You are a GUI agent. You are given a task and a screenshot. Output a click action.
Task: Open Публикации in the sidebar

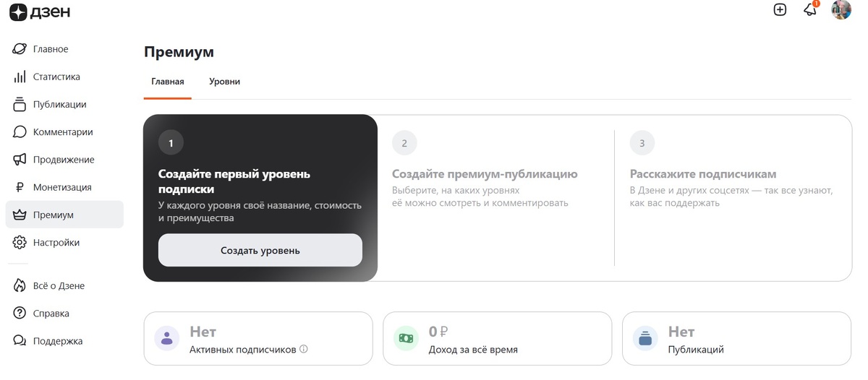coord(64,105)
